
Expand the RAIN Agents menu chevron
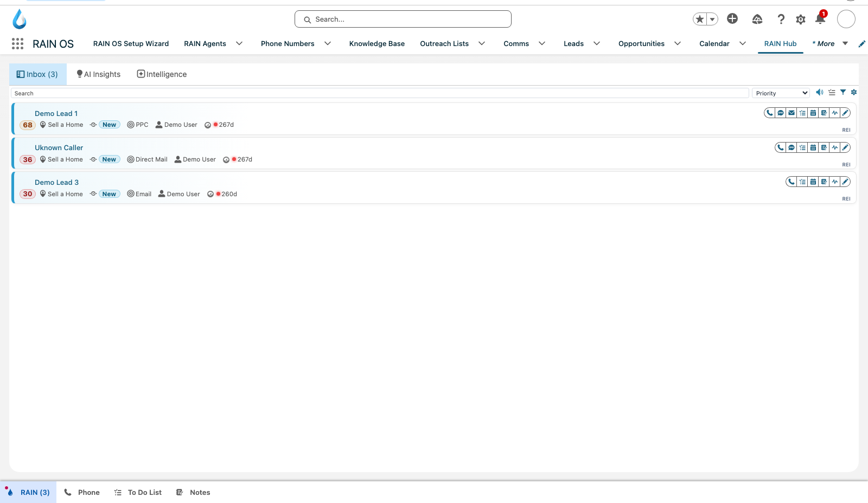(239, 43)
